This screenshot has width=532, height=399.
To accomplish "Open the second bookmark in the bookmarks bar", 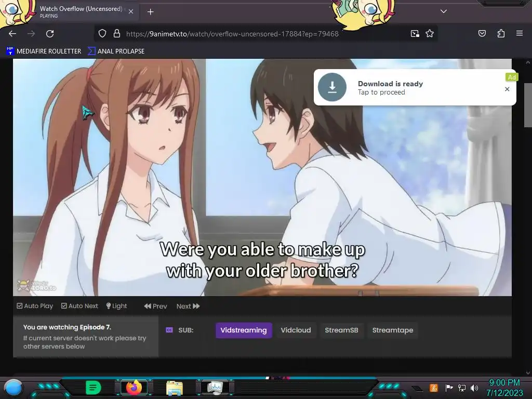I will pos(116,51).
